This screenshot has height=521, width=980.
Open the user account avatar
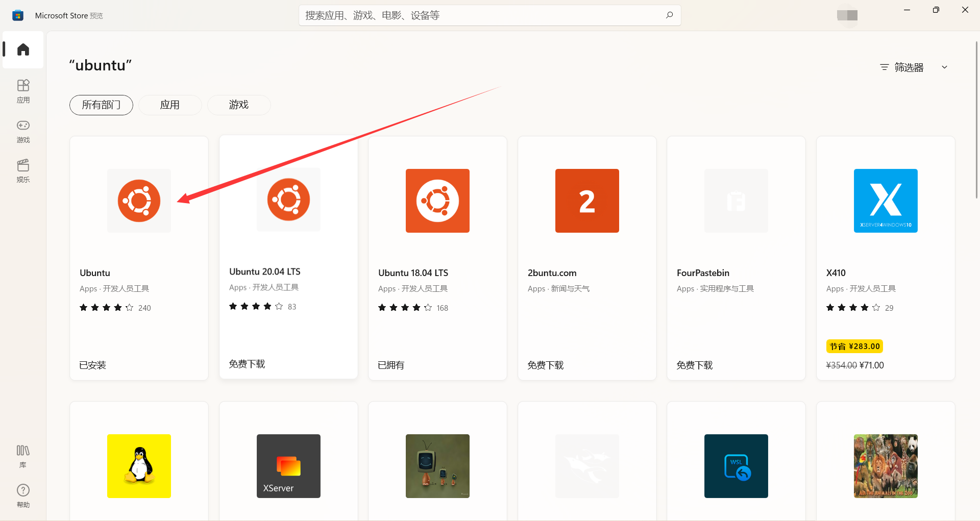(847, 15)
